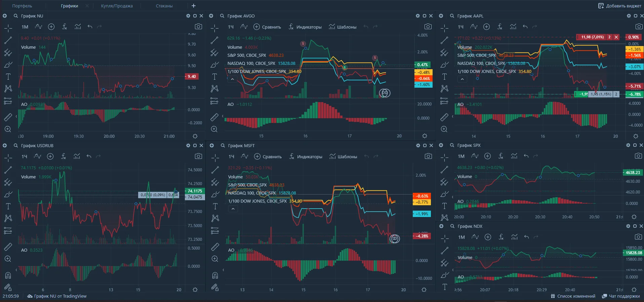The image size is (644, 302).
Task: Collapse the legend chevron in the MSFT chart
Action: coord(233,209)
